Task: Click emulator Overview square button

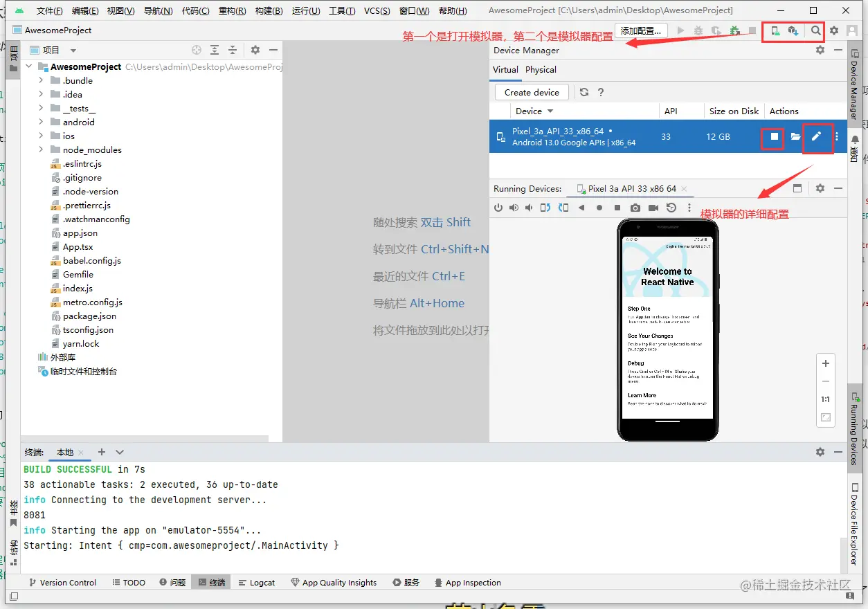Action: [617, 208]
